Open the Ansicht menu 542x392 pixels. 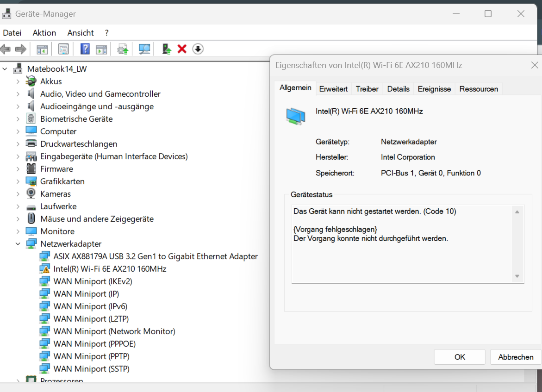[80, 32]
